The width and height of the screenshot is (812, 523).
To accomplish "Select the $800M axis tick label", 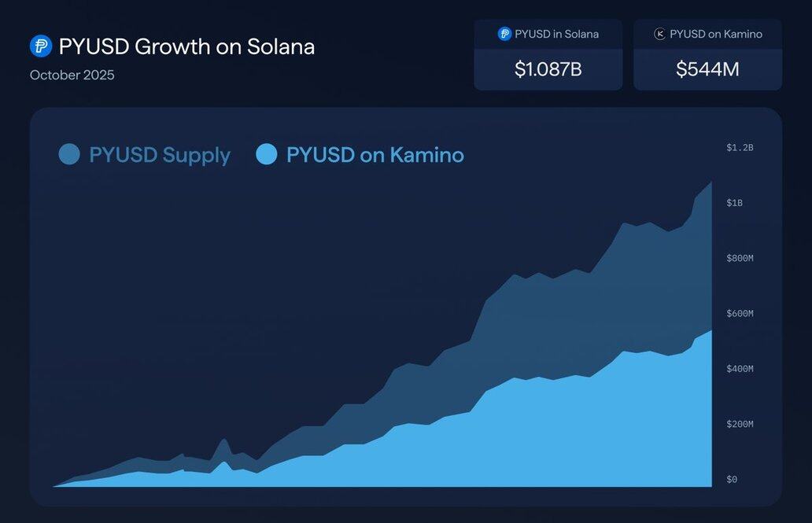I will click(740, 258).
